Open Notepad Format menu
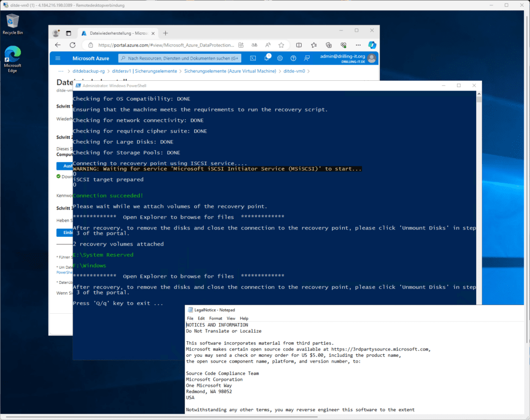 click(x=216, y=318)
